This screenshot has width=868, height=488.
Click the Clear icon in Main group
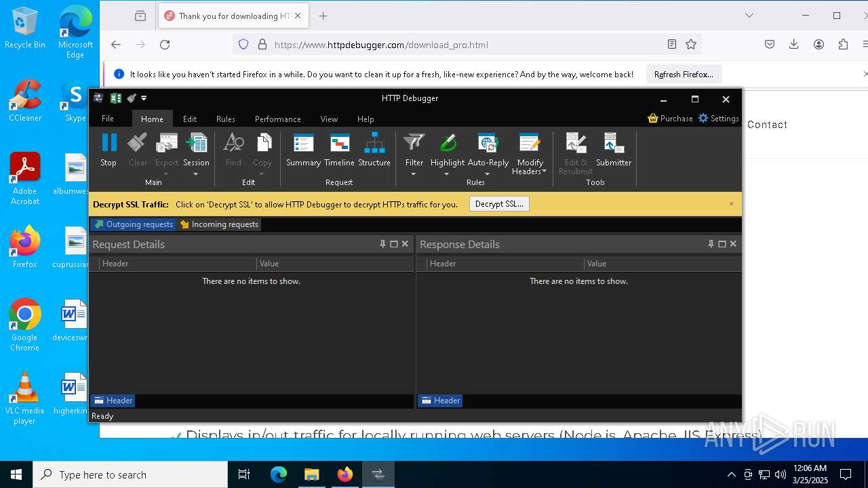[x=138, y=143]
